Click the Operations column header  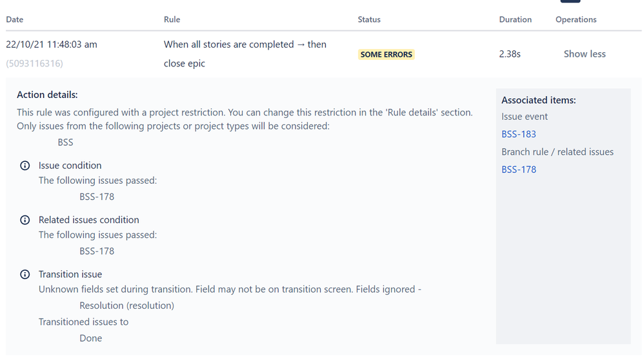576,19
